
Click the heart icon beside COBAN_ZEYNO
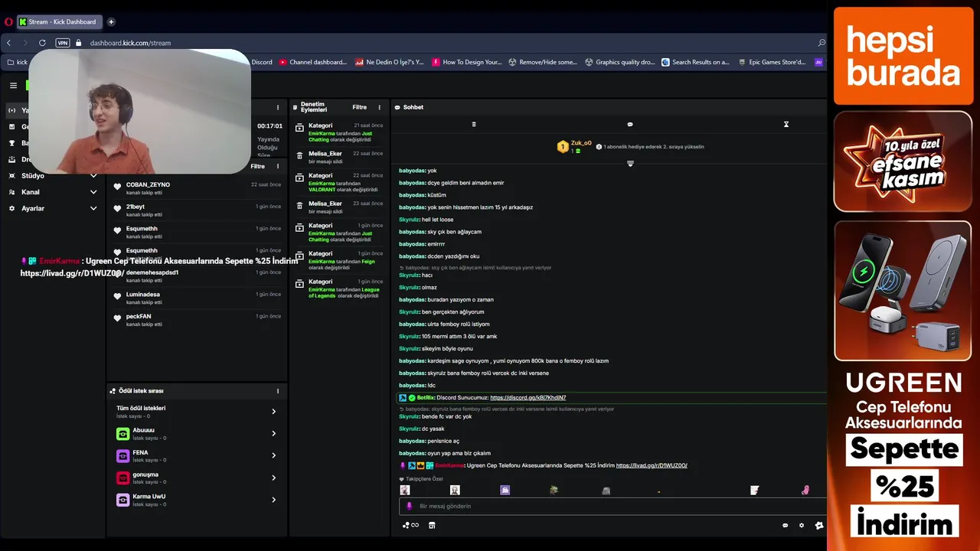coord(117,186)
